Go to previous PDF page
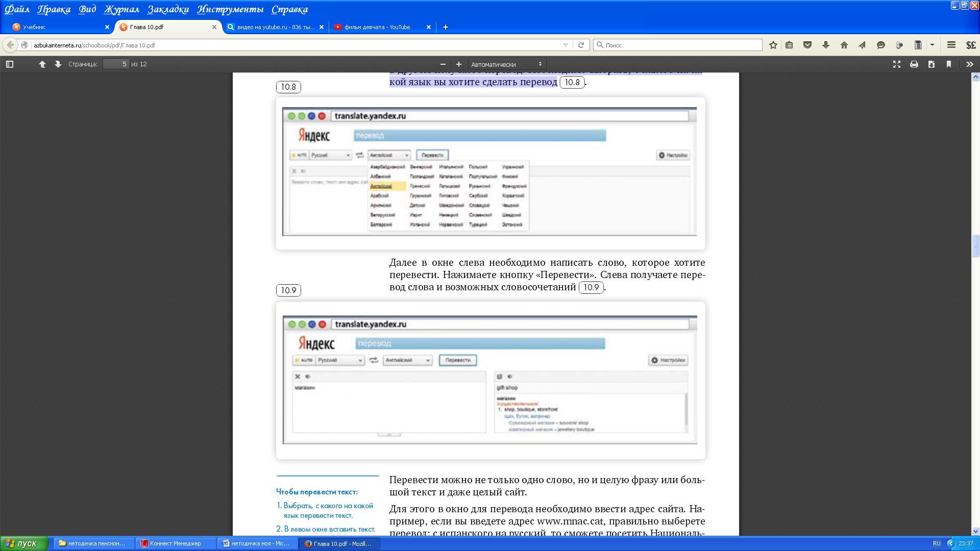980x551 pixels. tap(42, 64)
